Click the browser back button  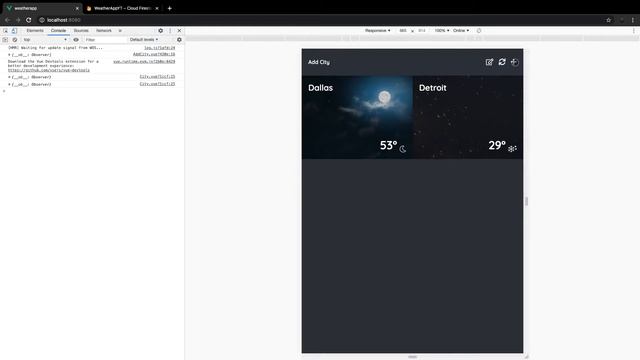pos(7,20)
